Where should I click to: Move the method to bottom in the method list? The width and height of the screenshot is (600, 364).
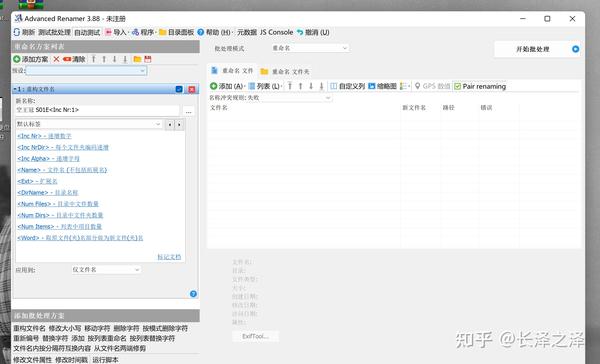[125, 59]
